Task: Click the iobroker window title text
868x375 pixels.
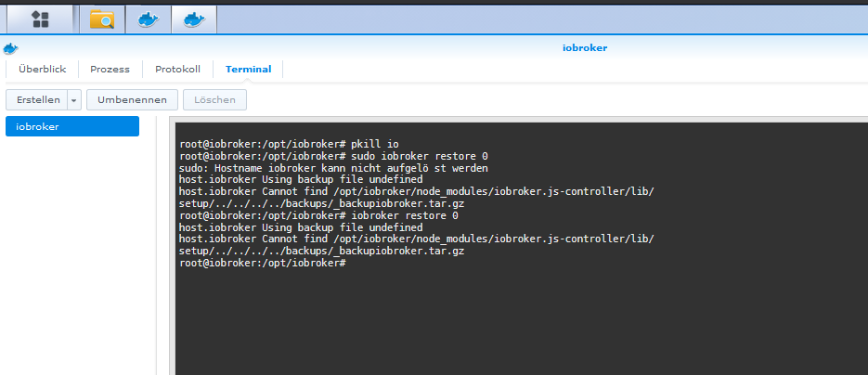Action: pyautogui.click(x=585, y=47)
